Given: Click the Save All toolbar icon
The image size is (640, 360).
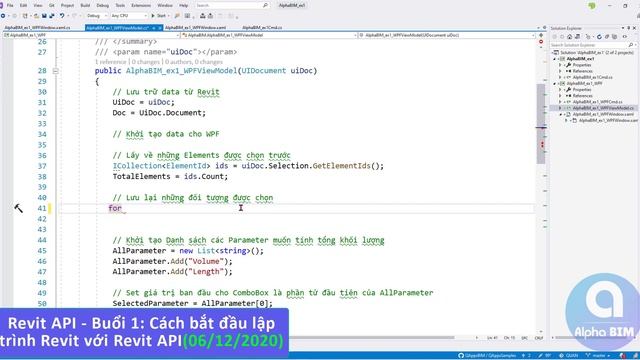Looking at the screenshot, I should click(52, 16).
